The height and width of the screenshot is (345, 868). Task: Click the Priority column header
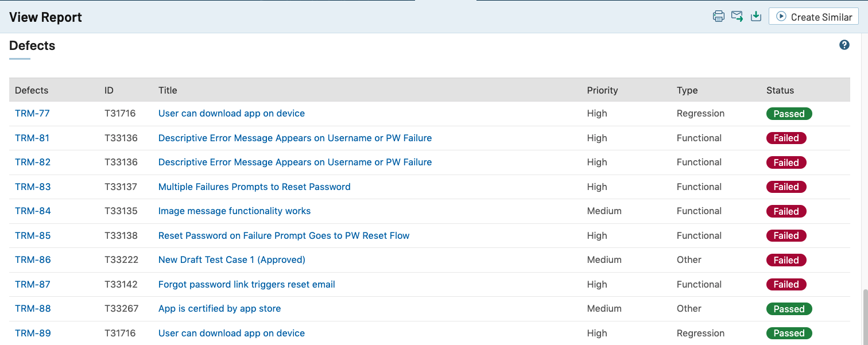(602, 90)
